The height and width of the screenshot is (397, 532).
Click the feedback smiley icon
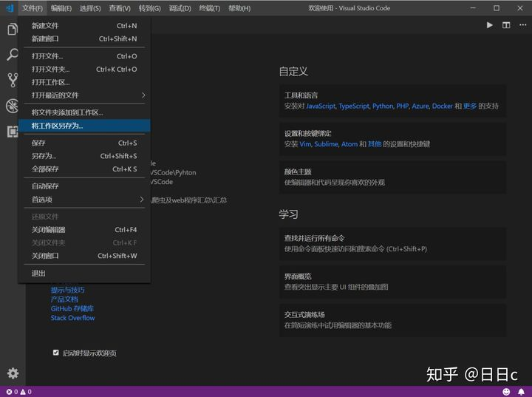[x=506, y=392]
